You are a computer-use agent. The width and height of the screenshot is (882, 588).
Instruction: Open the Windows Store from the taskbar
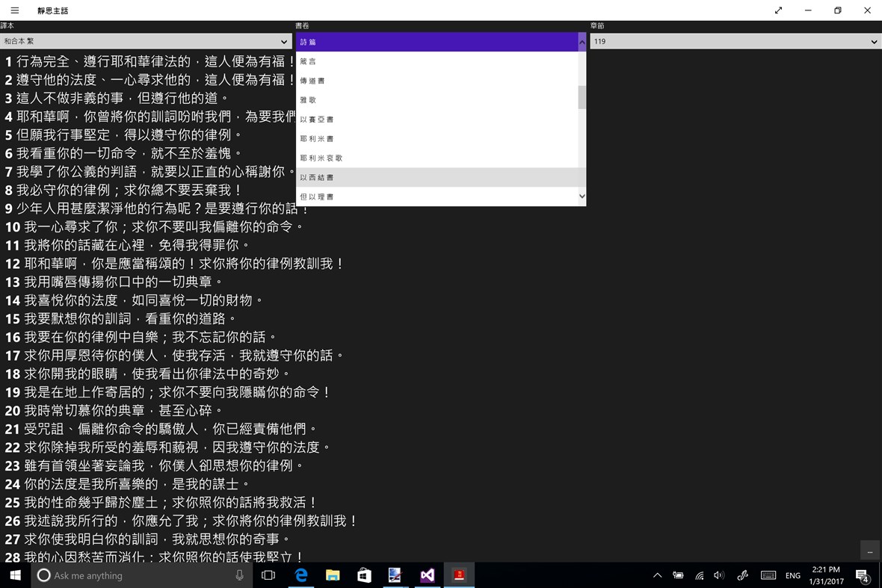pos(364,575)
